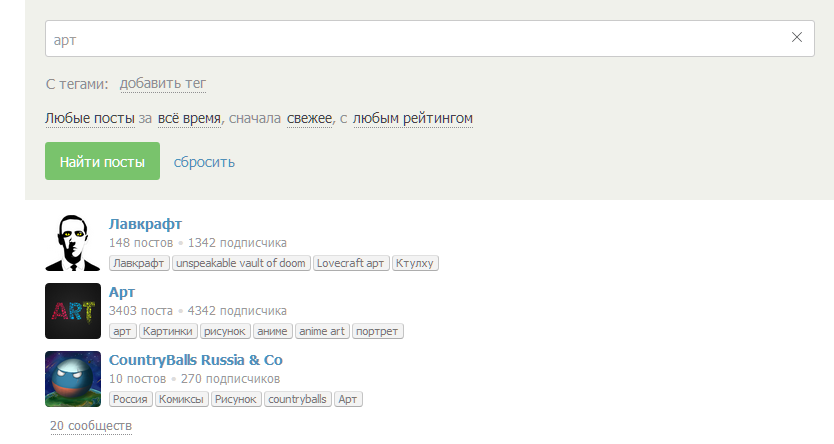Open the Лавкрафт community avatar
834x444 pixels.
coord(73,243)
